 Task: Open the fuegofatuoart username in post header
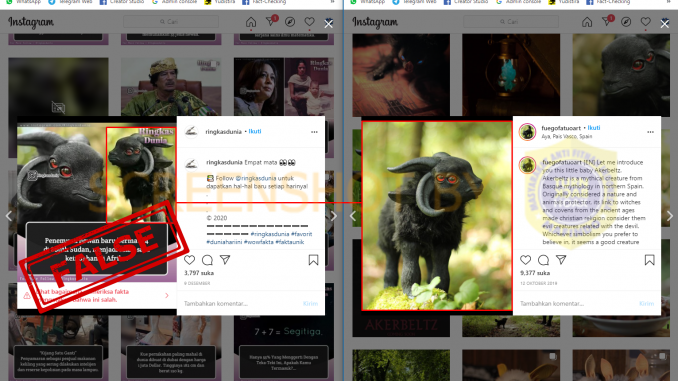tap(561, 128)
